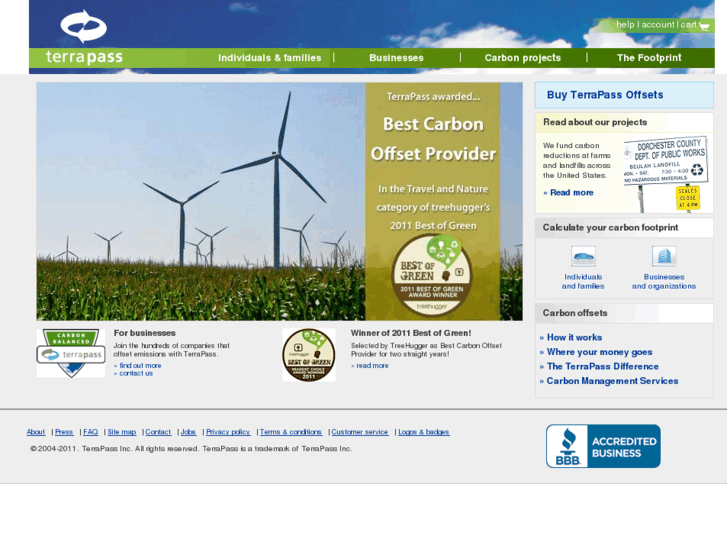The image size is (727, 545).
Task: Open Jobs footer link
Action: [x=188, y=432]
